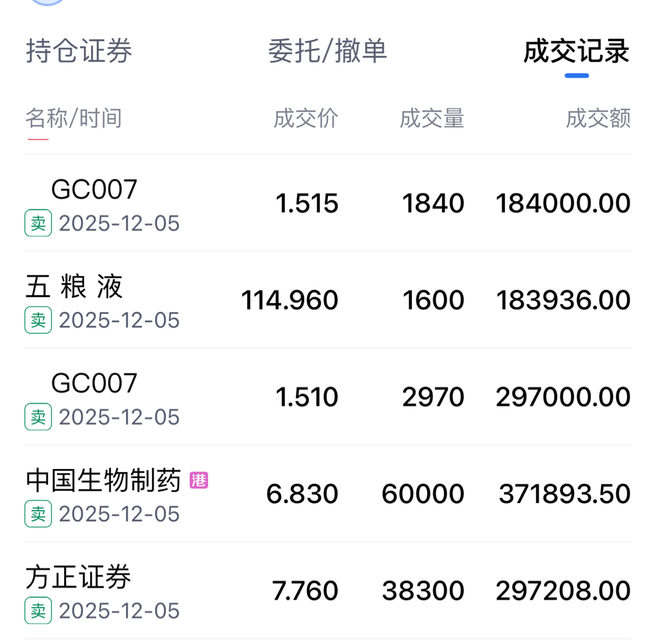
Task: Tap the 卖 badge under 方正证券
Action: [38, 611]
